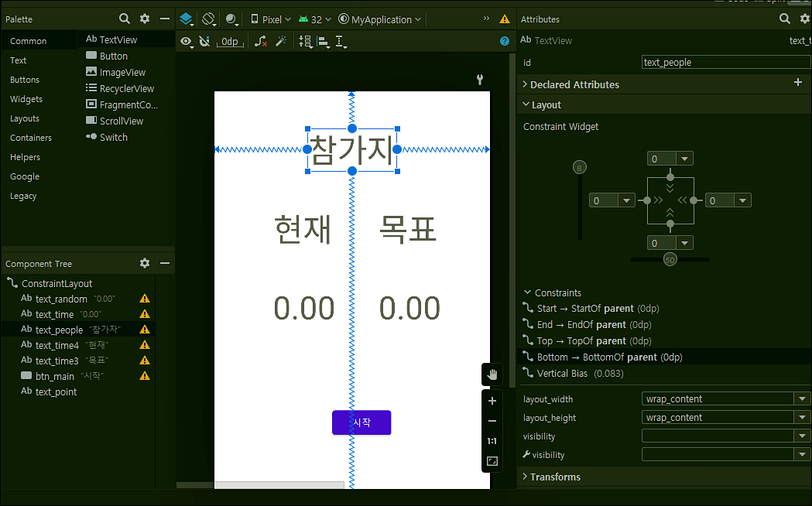Set zoom to 1:1

pos(492,441)
